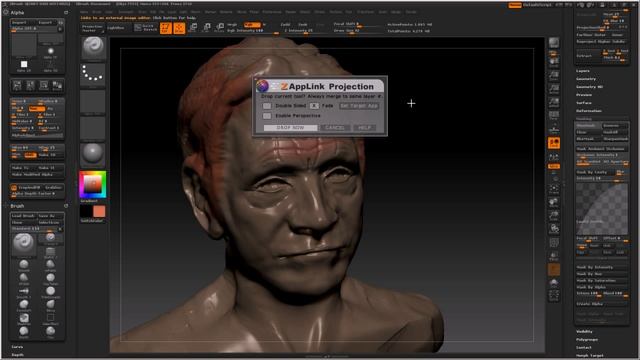Viewport: 640px width, 360px height.
Task: Open the Preferences menu in menu bar
Action: click(x=272, y=12)
